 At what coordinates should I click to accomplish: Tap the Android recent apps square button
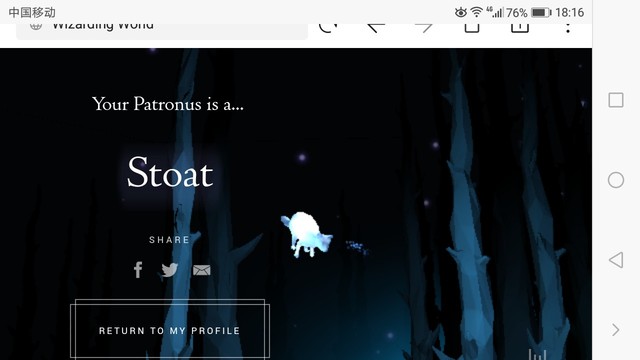click(616, 100)
